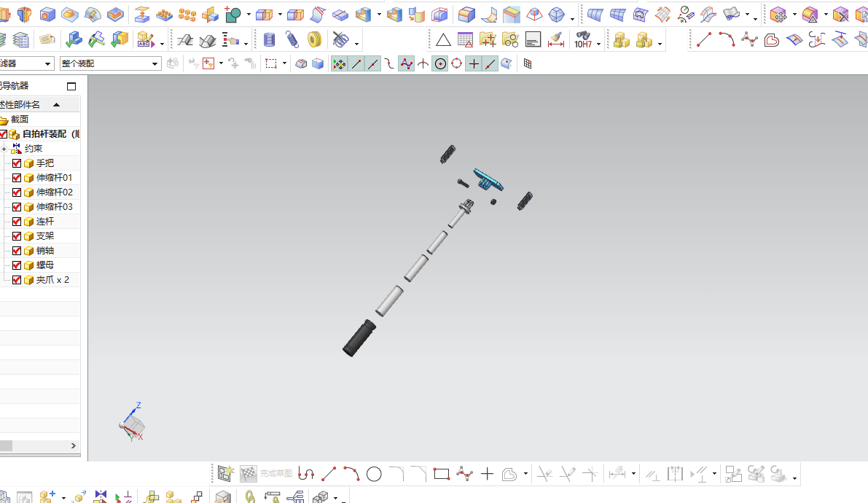
Task: Select the Through Curve Mesh surface tool
Action: (618, 15)
